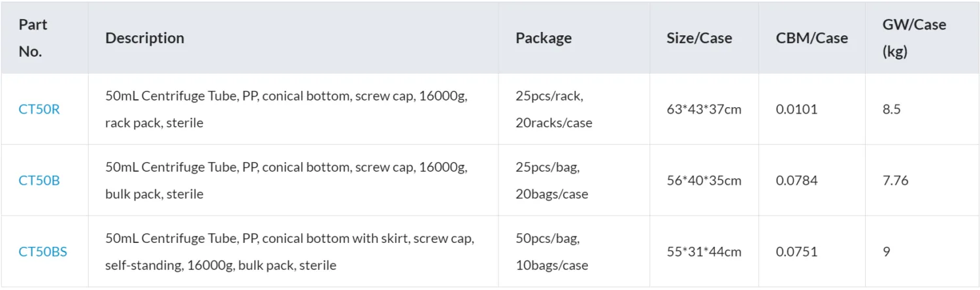Open the CT50B part number link
The width and height of the screenshot is (980, 290).
tap(39, 180)
